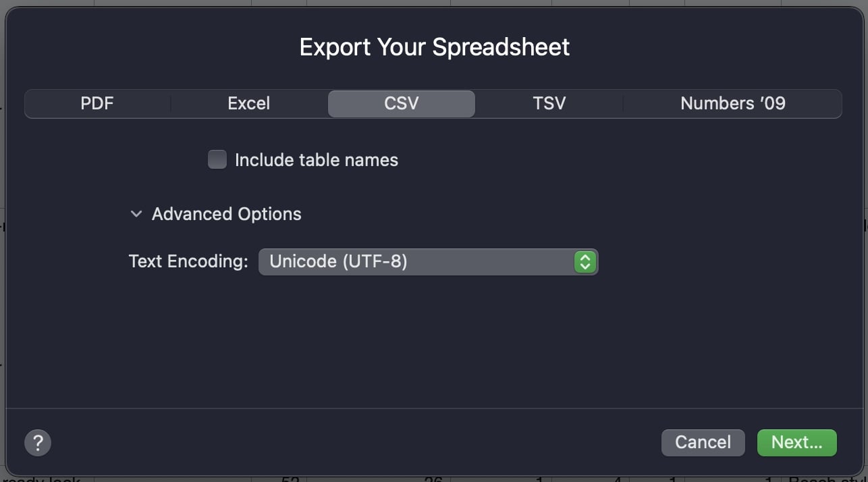Collapse the Advanced Options disclosure chevron
Screen dimensions: 868x482
point(136,214)
